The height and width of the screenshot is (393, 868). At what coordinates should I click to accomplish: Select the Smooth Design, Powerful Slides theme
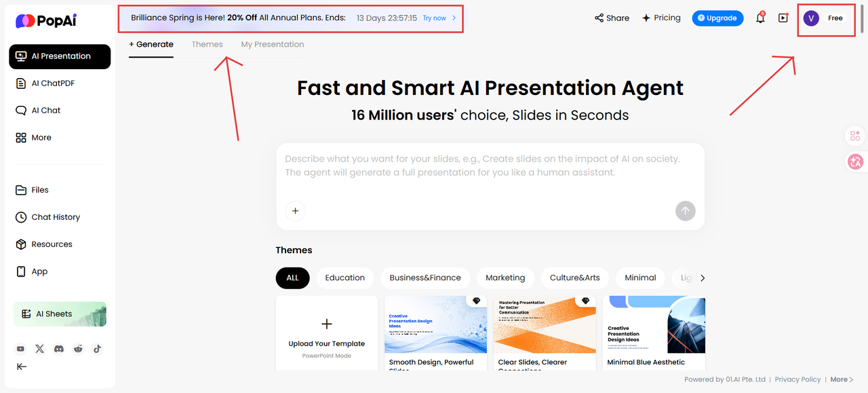pyautogui.click(x=436, y=333)
